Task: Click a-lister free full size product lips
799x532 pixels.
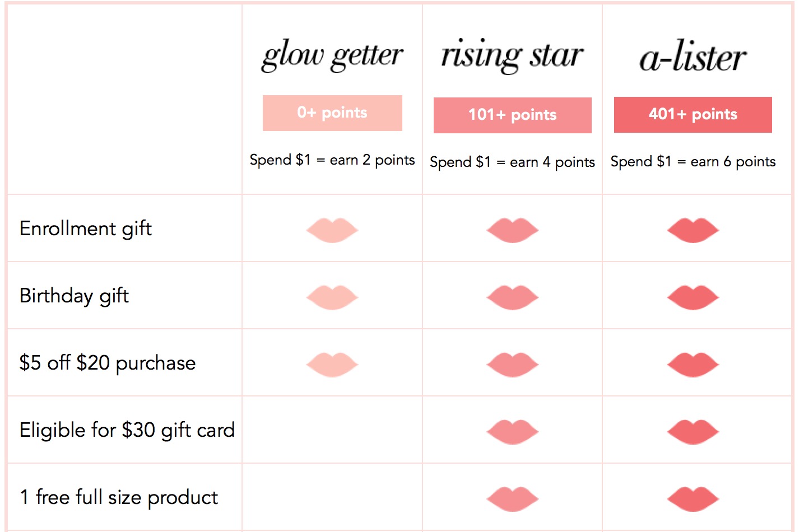Action: pos(693,498)
